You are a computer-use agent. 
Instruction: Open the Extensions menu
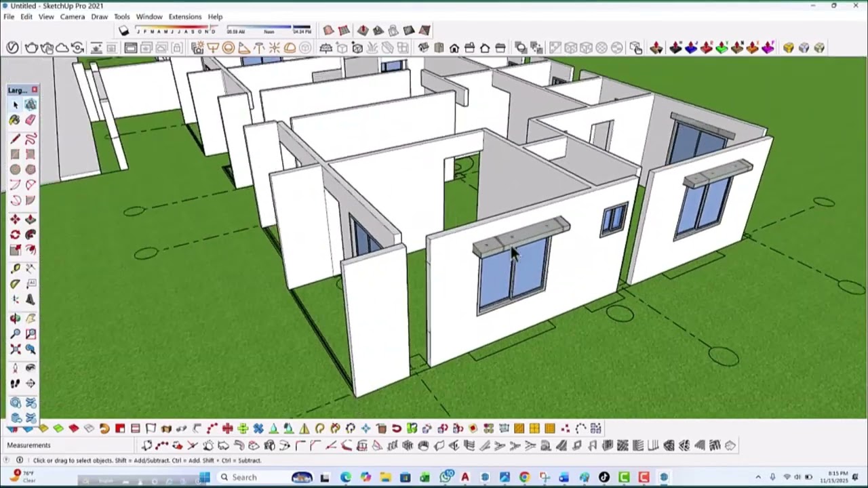click(x=185, y=17)
